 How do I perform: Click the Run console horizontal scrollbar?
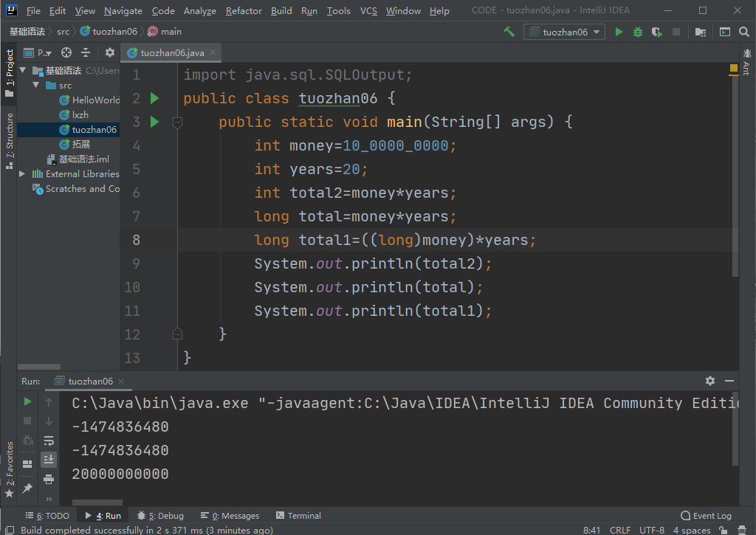click(97, 503)
